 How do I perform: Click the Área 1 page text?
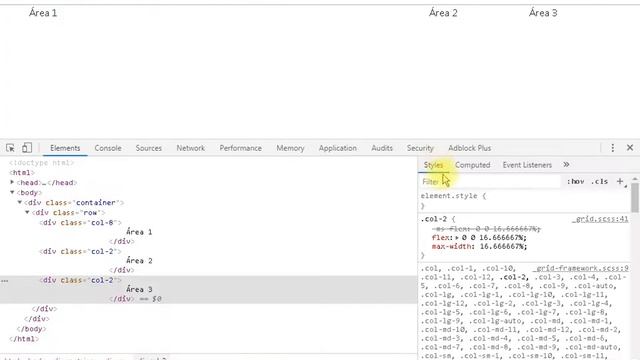(x=43, y=13)
